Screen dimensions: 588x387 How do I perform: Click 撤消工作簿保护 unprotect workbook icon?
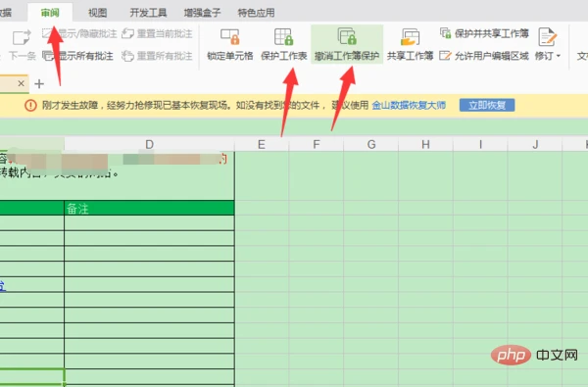pos(347,36)
